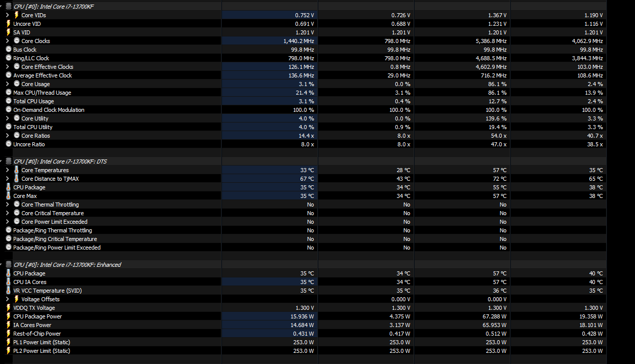The height and width of the screenshot is (364, 635).
Task: Click the Max CPU/Thread Usage icon
Action: 8,93
